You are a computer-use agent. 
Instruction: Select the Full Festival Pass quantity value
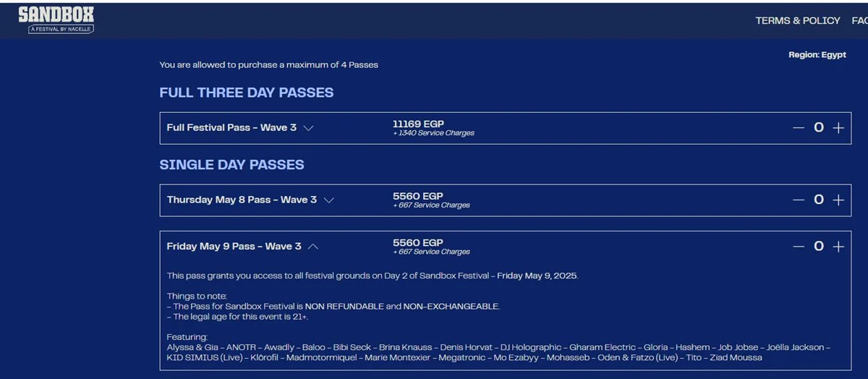[819, 128]
